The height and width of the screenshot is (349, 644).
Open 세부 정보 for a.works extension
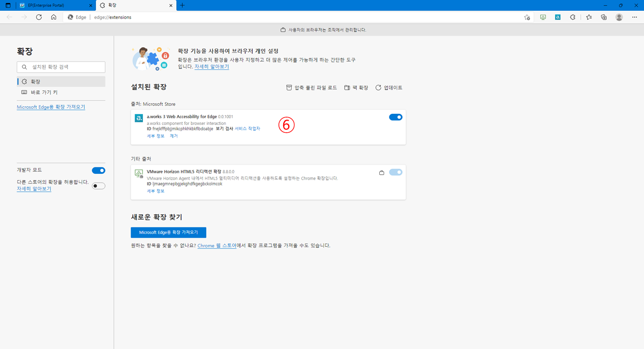[x=156, y=136]
